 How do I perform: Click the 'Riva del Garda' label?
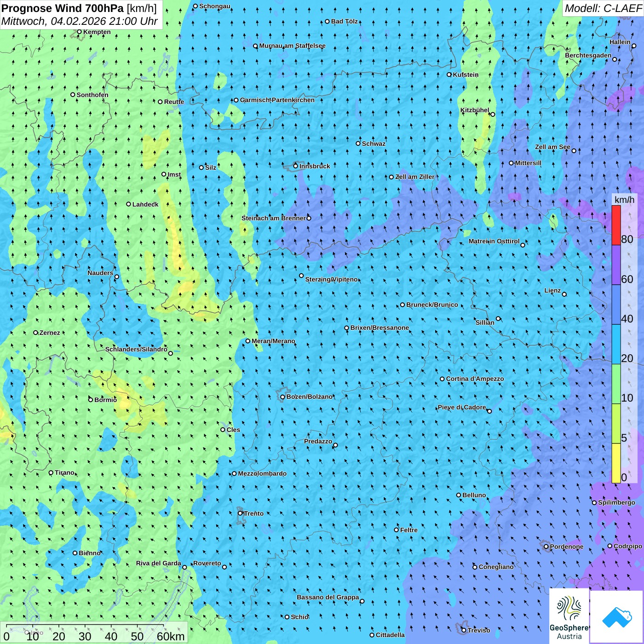158,563
